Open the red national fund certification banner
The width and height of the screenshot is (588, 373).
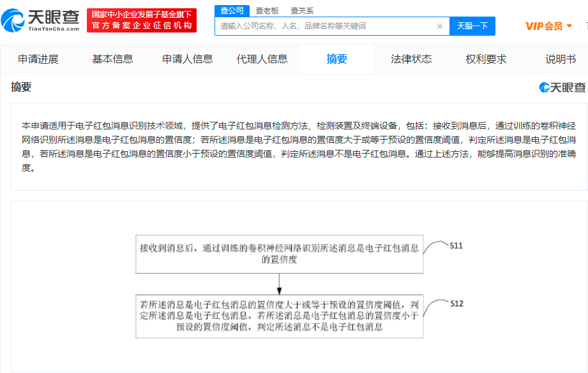coord(142,20)
